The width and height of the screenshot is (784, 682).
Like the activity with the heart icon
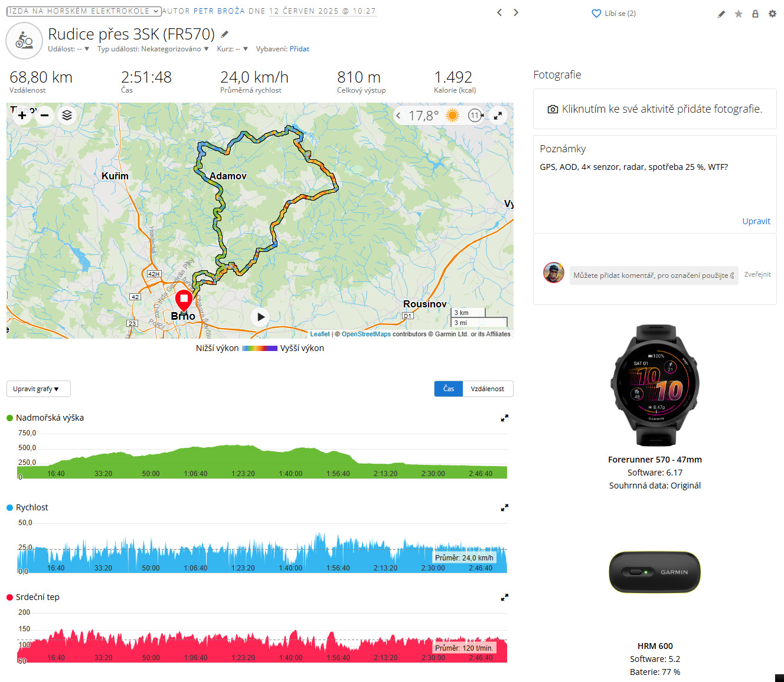click(x=596, y=14)
